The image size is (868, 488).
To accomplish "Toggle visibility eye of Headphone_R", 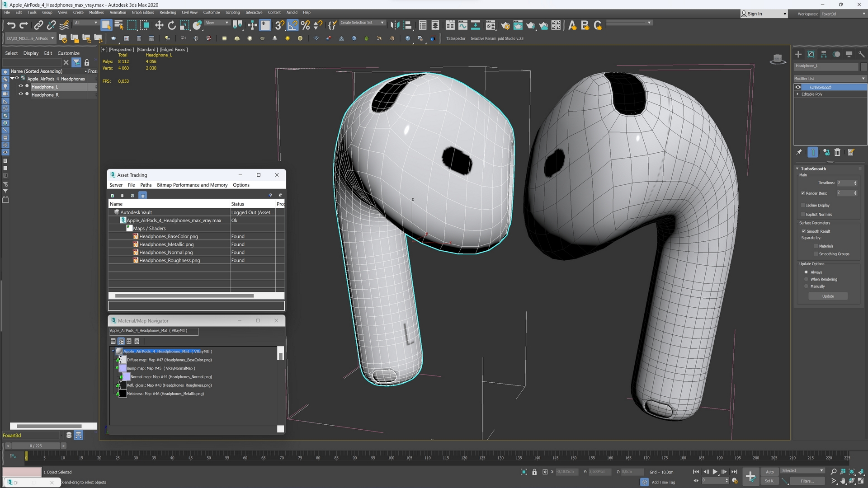I will pyautogui.click(x=21, y=94).
